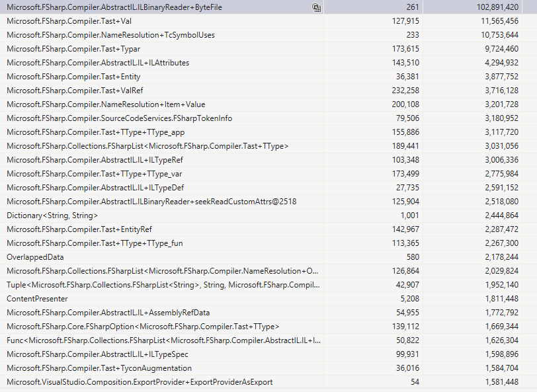The height and width of the screenshot is (392, 537).
Task: Select the IL+ILTypeSpec row
Action: [x=268, y=354]
